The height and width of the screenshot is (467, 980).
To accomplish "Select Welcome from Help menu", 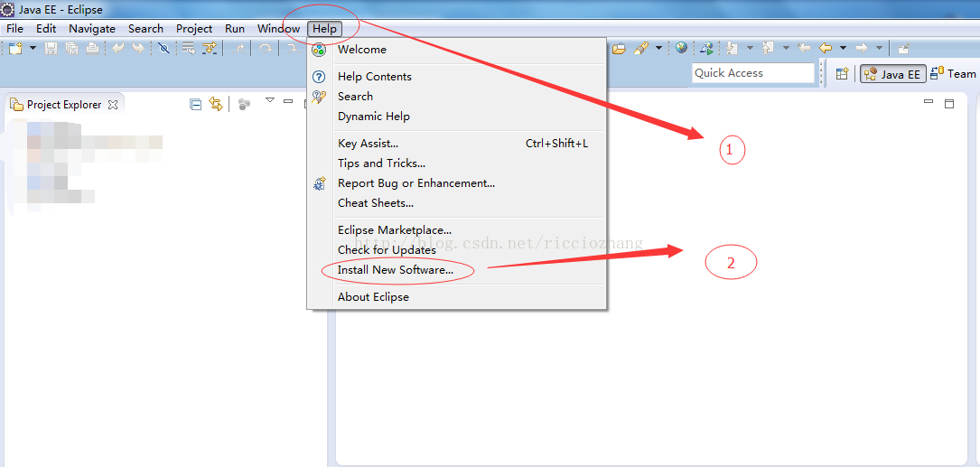I will (456, 50).
